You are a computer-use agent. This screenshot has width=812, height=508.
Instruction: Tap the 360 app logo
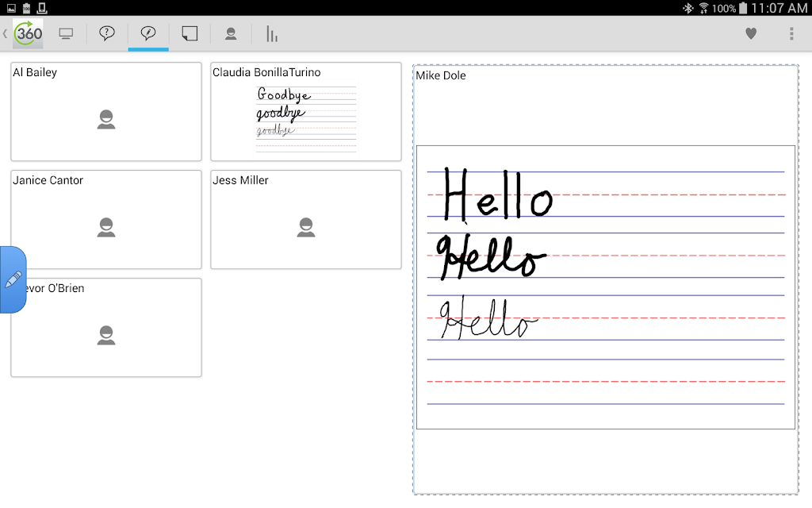[x=28, y=33]
